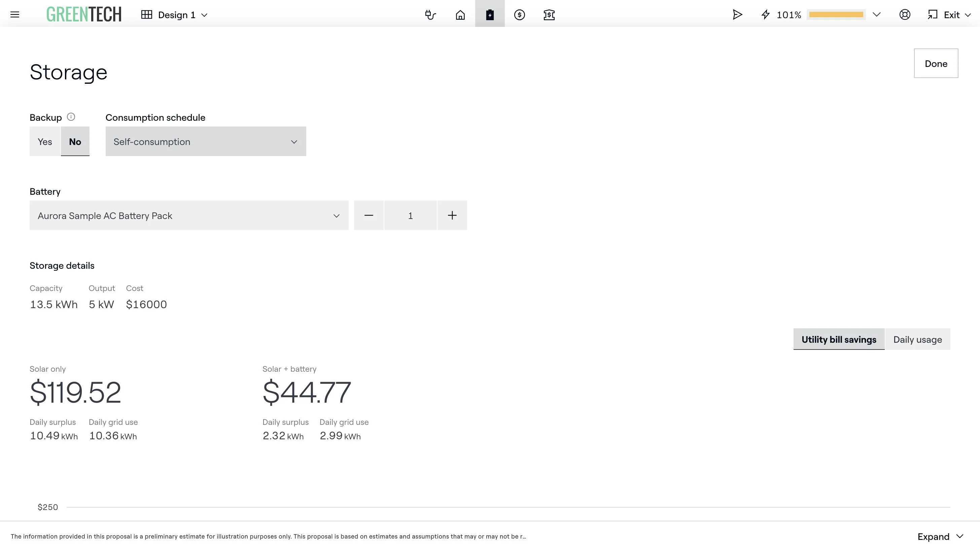
Task: Decrease battery quantity with minus button
Action: tap(369, 216)
